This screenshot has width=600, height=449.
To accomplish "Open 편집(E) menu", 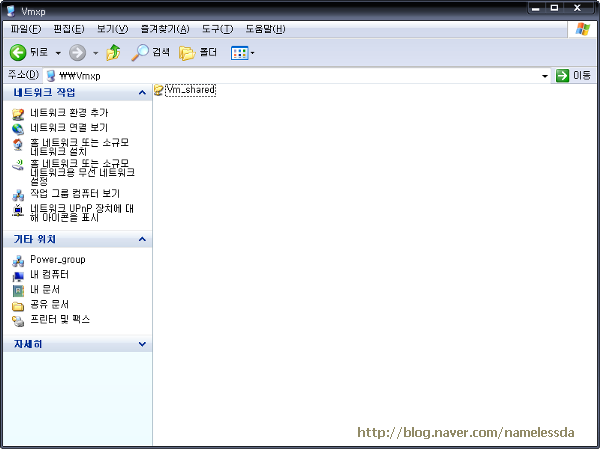I will pos(69,29).
